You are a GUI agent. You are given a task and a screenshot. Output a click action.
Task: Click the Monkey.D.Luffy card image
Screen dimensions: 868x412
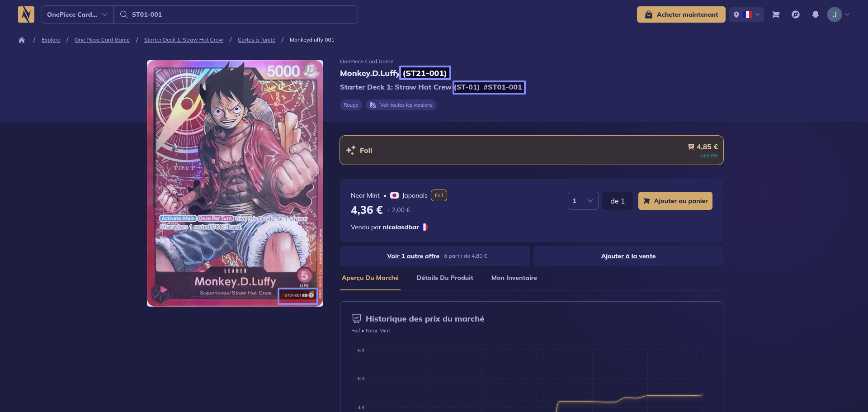[x=235, y=183]
